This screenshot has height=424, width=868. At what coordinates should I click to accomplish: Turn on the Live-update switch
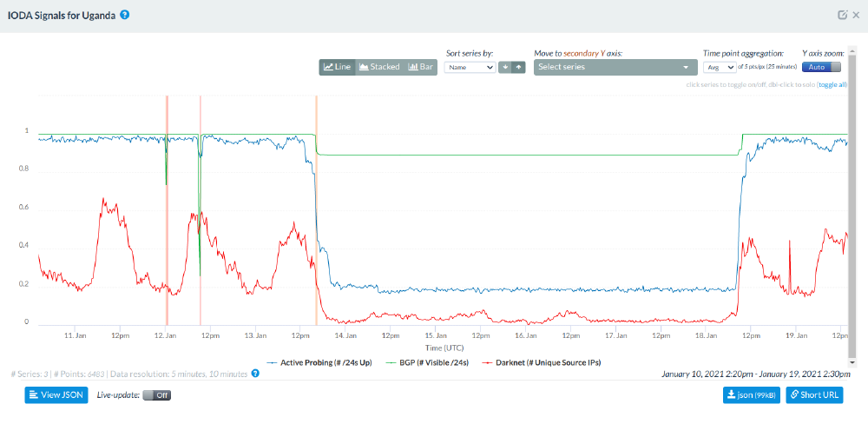click(x=156, y=395)
